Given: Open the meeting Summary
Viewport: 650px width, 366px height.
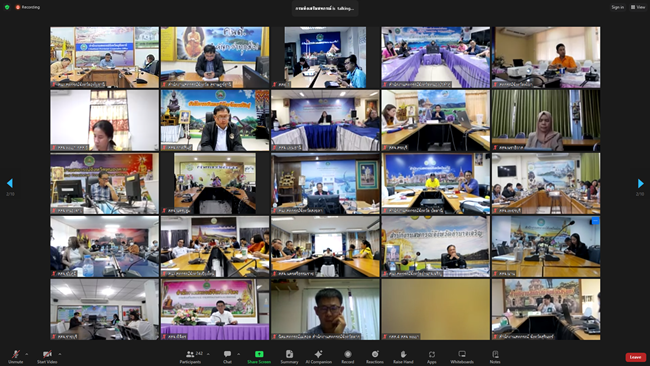Looking at the screenshot, I should 289,357.
